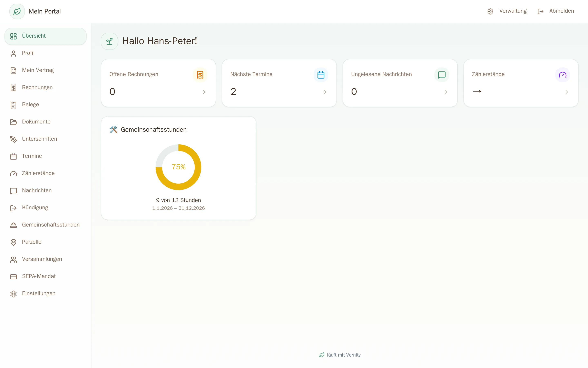Image resolution: width=588 pixels, height=368 pixels.
Task: Go to Dokumente in the sidebar
Action: point(46,122)
